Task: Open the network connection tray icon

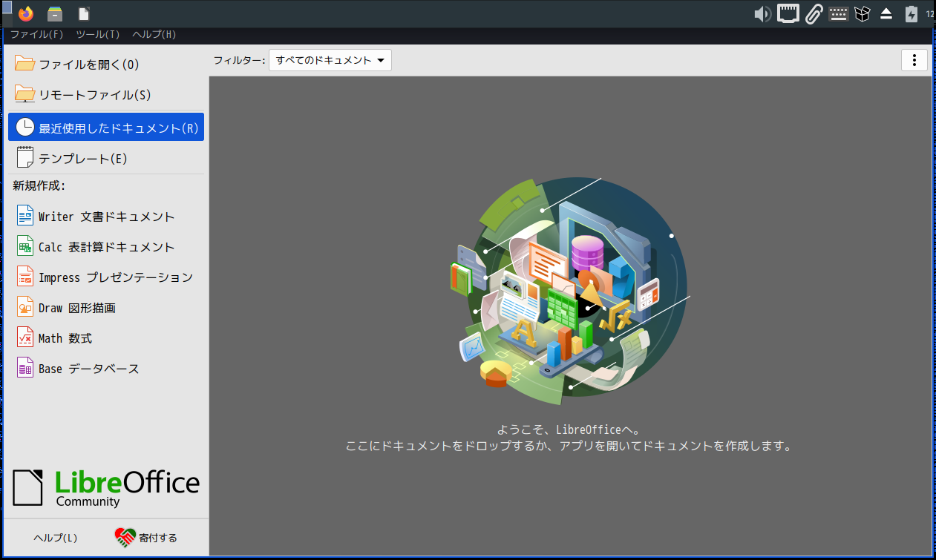Action: pyautogui.click(x=788, y=13)
